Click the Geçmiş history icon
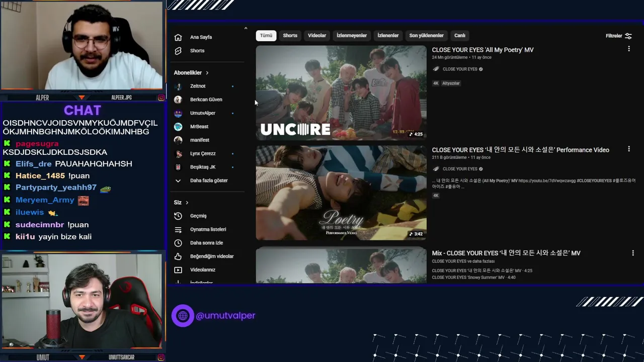 178,216
